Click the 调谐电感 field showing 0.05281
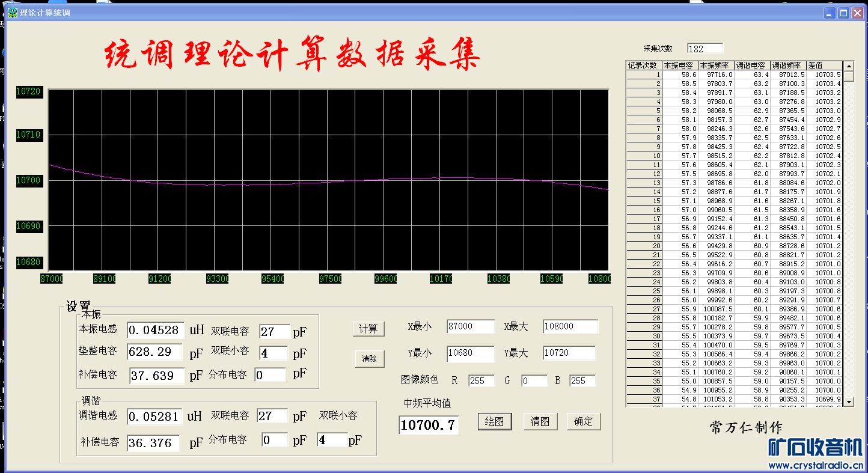Screen dimensions: 868x473 (x=155, y=417)
